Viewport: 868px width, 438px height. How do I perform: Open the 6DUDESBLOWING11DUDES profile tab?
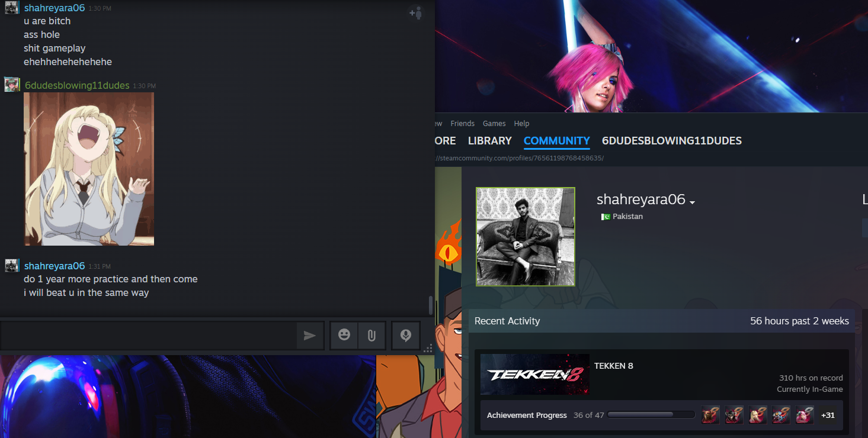click(672, 141)
